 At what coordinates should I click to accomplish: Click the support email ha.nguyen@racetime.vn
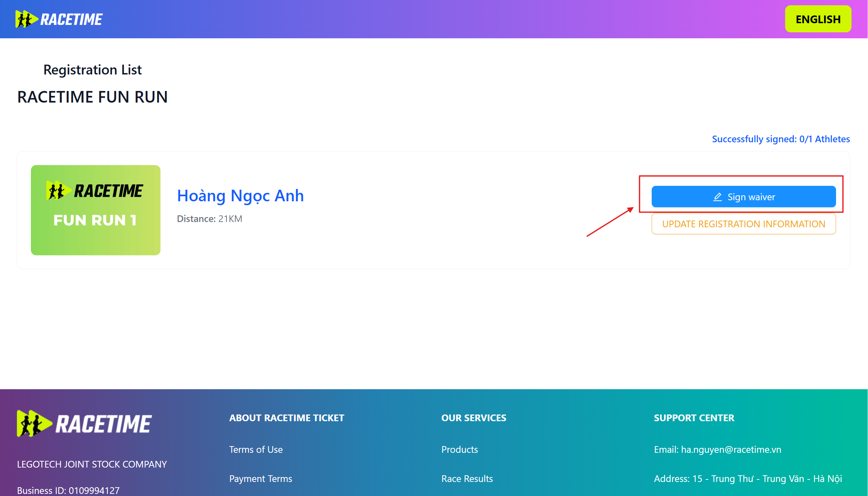[718, 450]
